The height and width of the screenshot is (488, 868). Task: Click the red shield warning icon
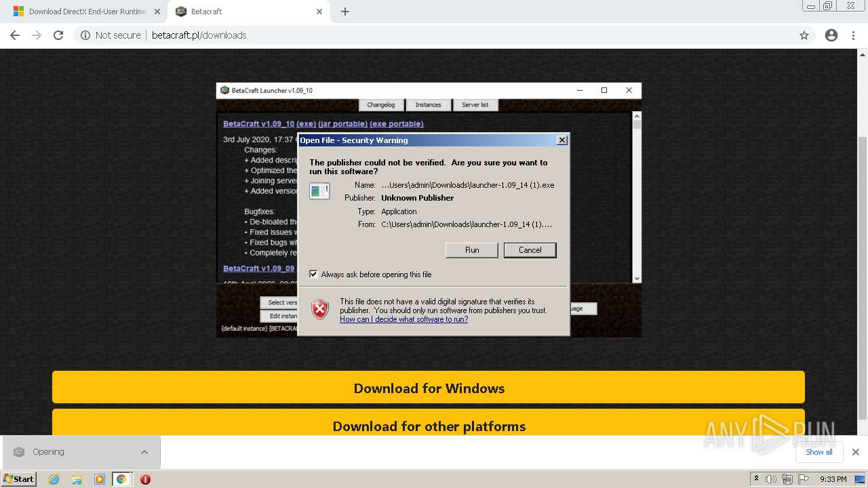(x=320, y=310)
